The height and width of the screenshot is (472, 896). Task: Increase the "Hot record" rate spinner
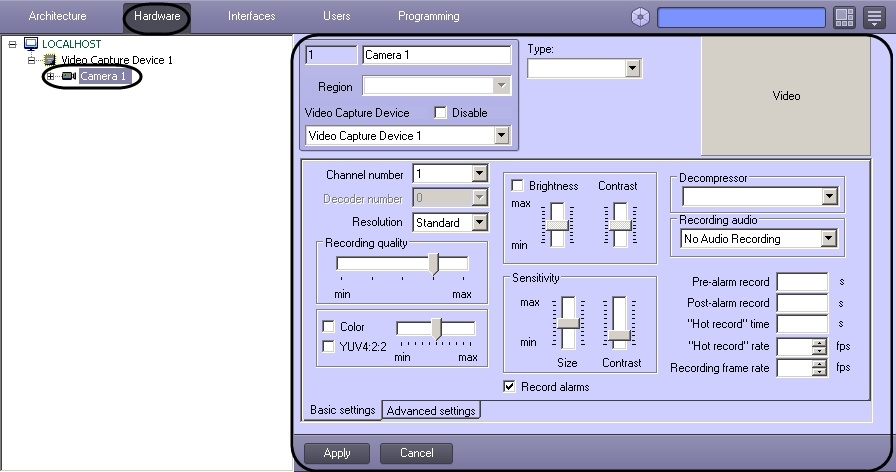pos(820,342)
